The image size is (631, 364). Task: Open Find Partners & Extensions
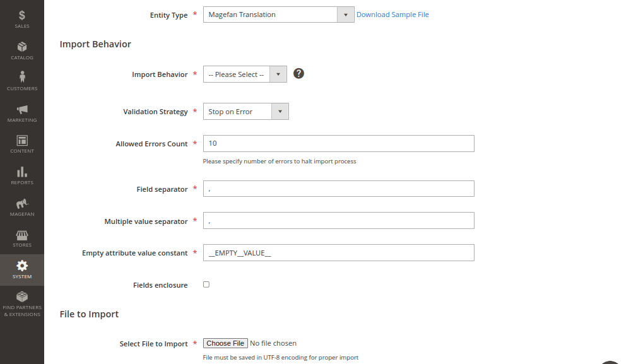pos(21,303)
